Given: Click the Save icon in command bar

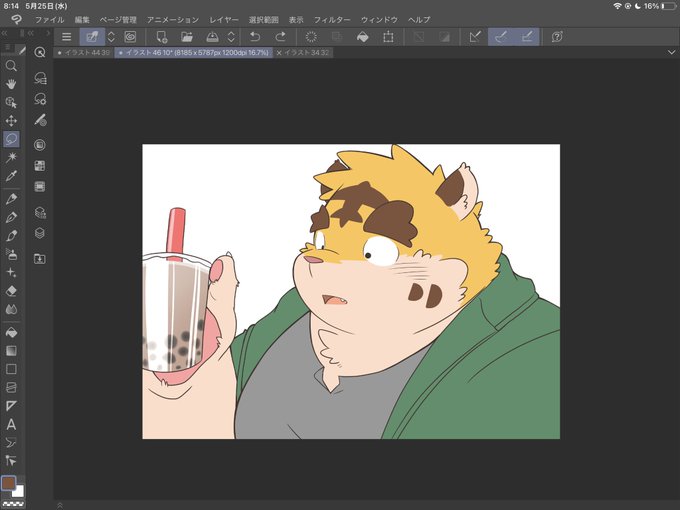Looking at the screenshot, I should click(x=212, y=37).
